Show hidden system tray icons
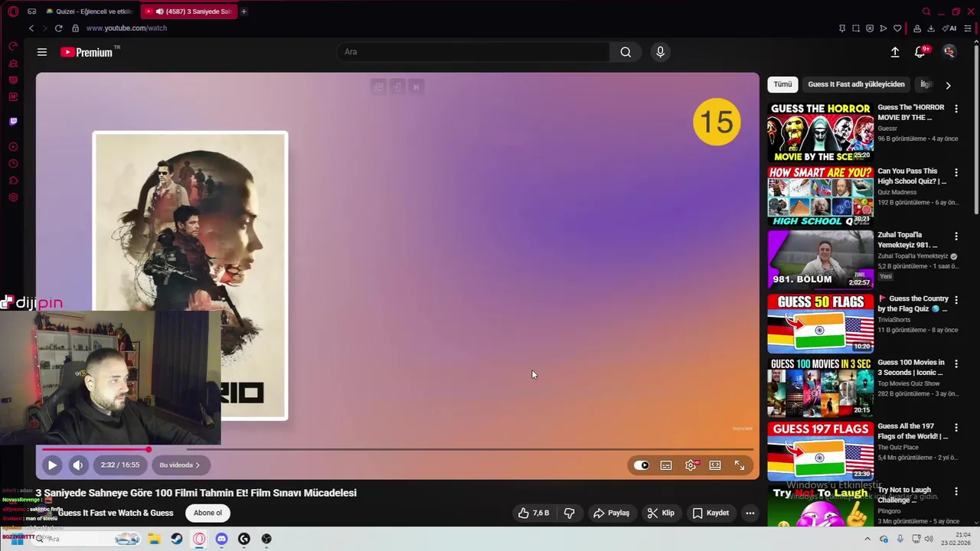The height and width of the screenshot is (551, 980). [x=867, y=539]
